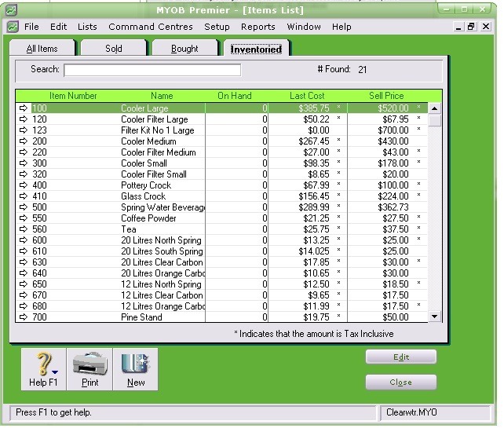The image size is (504, 432).
Task: Click the MYOB title bar application icon
Action: [11, 10]
